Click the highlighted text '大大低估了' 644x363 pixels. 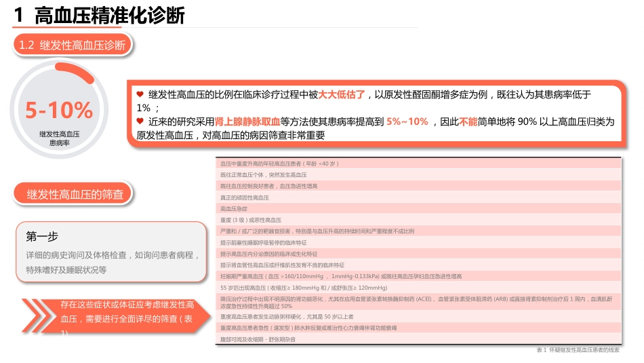pyautogui.click(x=342, y=94)
